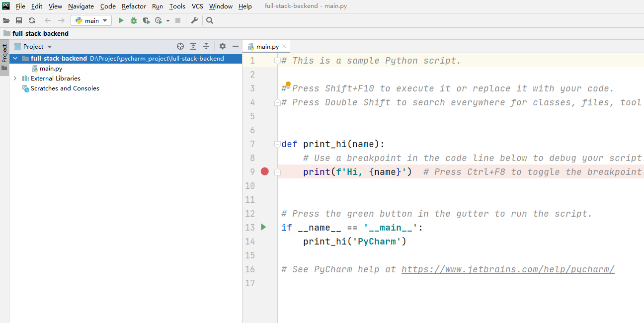Locate opened file with crosshair icon

pyautogui.click(x=180, y=46)
